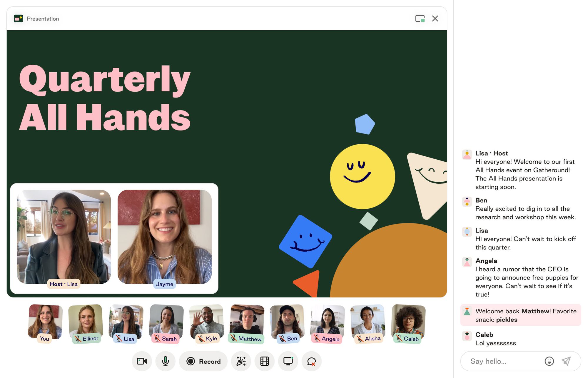Click Angela's avatar in chat
Viewport: 588px width, 378px height.
pyautogui.click(x=467, y=262)
